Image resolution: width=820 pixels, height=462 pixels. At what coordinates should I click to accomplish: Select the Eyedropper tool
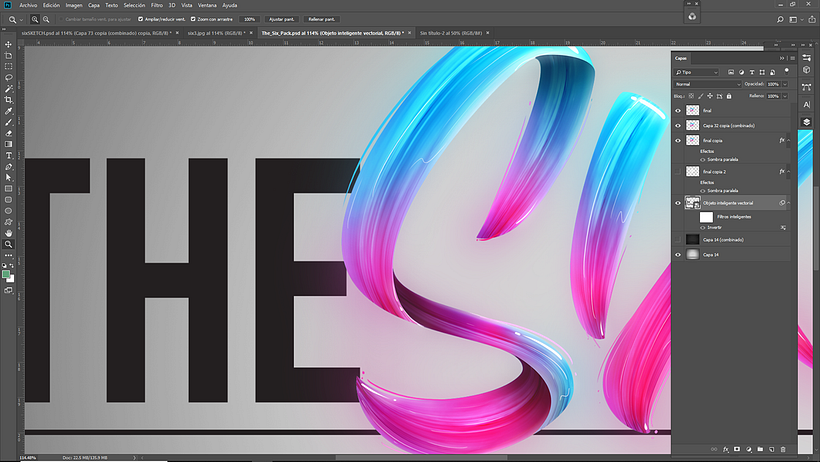(x=9, y=111)
